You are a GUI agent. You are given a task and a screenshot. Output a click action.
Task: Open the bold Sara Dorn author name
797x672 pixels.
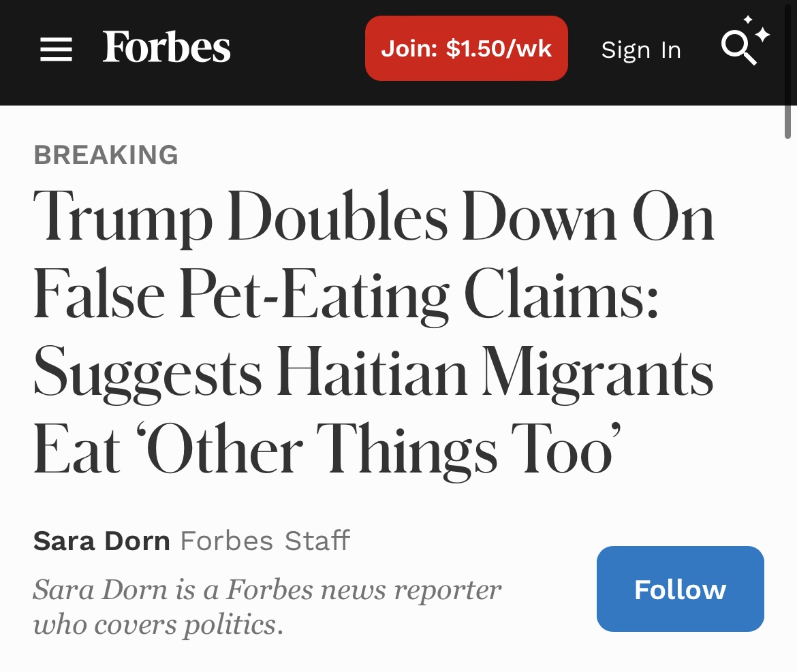click(x=101, y=541)
